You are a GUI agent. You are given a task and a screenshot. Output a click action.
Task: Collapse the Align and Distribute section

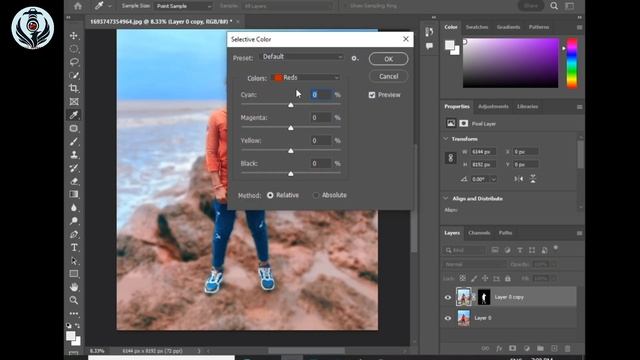pos(446,198)
